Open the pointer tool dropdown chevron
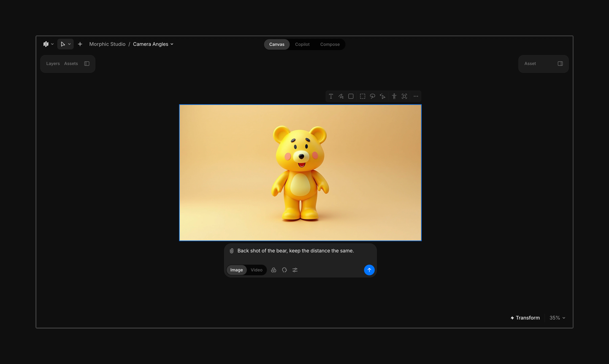Image resolution: width=609 pixels, height=364 pixels. [69, 44]
